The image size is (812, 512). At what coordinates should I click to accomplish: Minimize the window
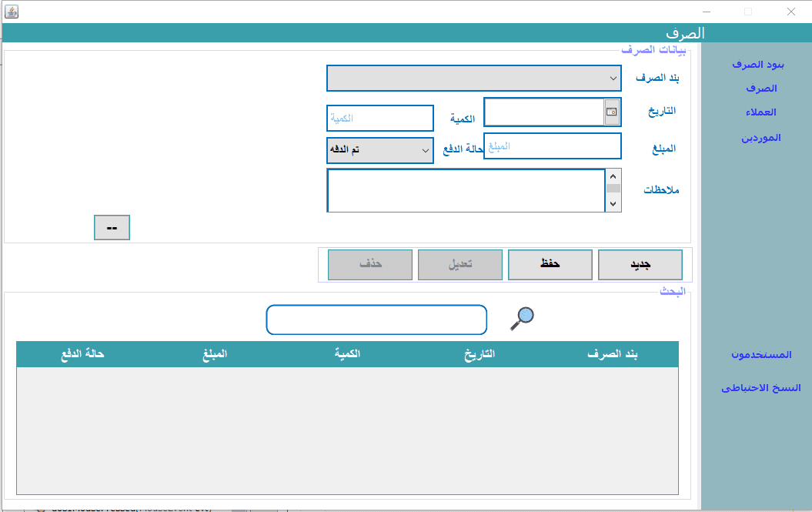(x=707, y=12)
